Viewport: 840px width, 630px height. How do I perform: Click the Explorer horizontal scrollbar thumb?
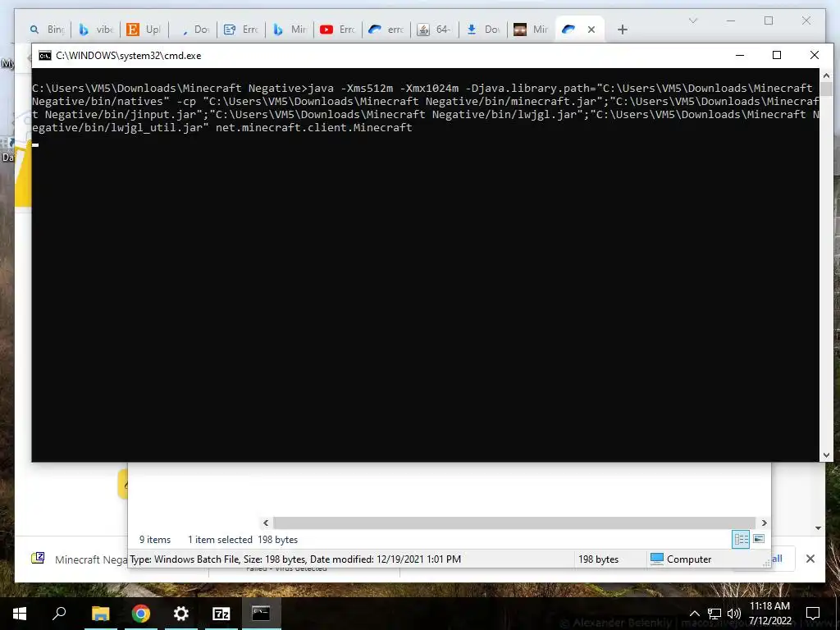[514, 523]
